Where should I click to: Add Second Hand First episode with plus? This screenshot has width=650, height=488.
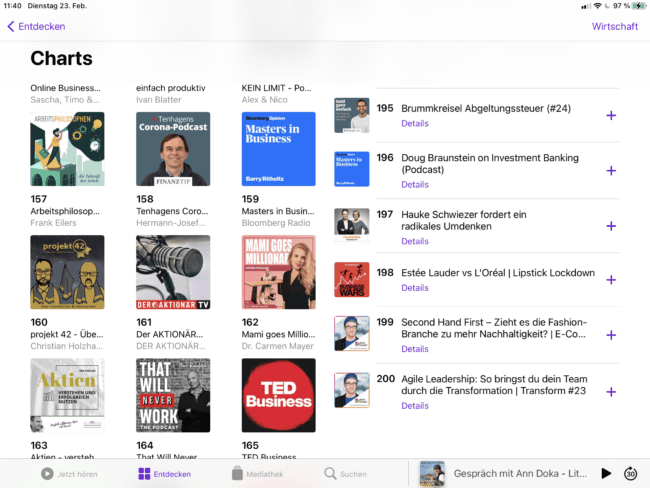click(611, 335)
